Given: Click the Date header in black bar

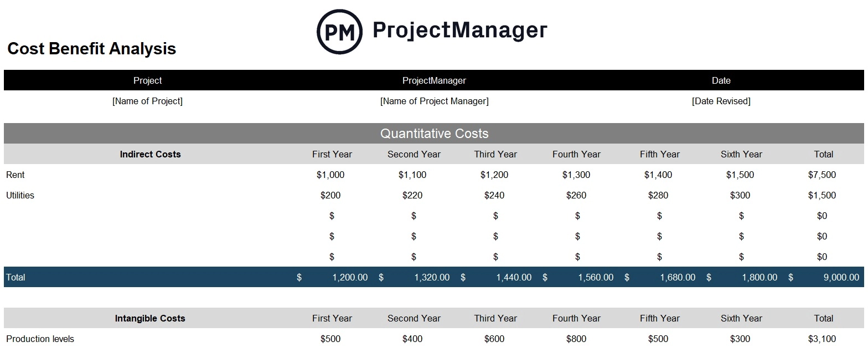Looking at the screenshot, I should 721,80.
